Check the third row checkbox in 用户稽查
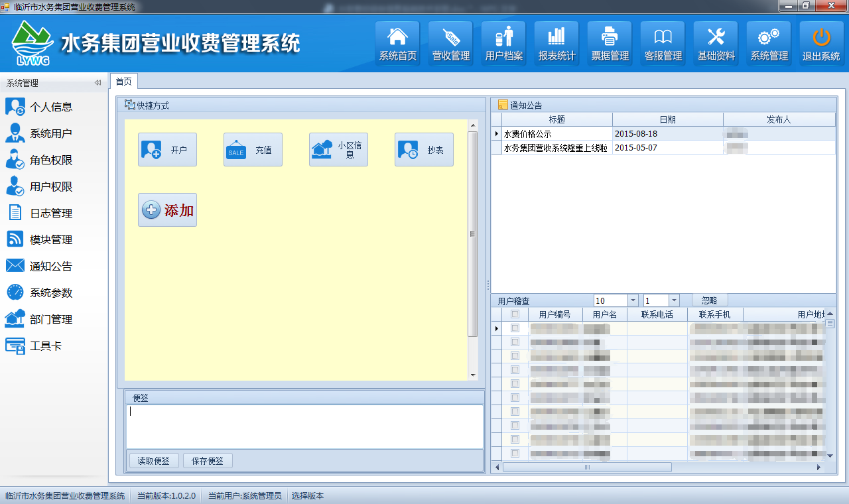This screenshot has height=504, width=849. (515, 356)
